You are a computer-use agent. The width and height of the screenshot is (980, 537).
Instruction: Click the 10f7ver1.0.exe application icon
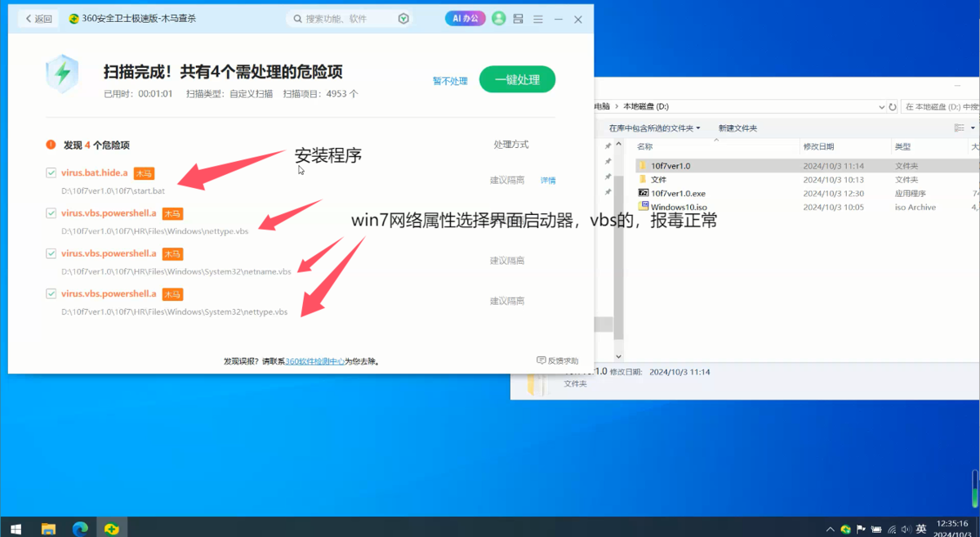coord(643,193)
